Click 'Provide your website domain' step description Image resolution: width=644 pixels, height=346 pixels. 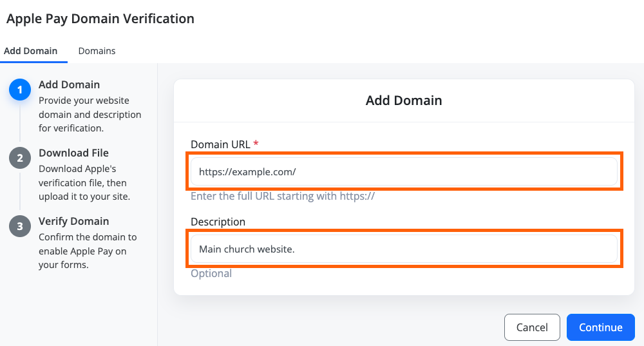tap(90, 114)
